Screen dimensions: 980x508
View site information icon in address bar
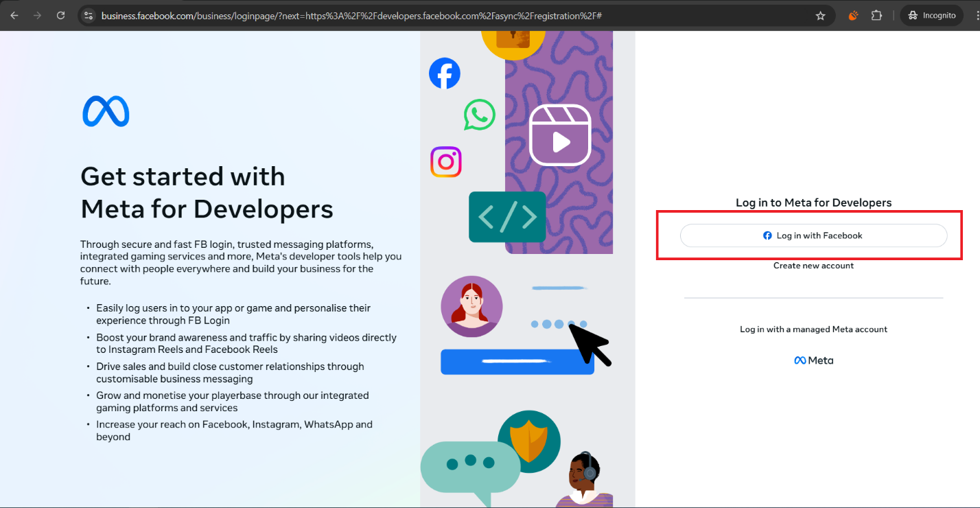pos(88,15)
